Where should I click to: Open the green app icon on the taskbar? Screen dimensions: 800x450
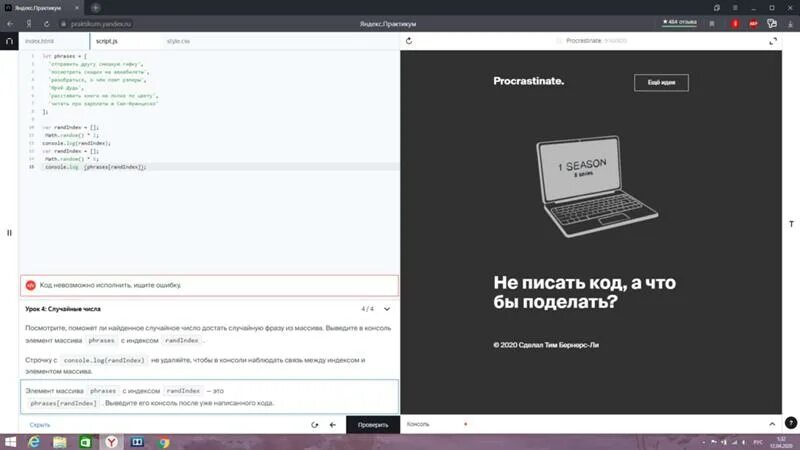85,442
